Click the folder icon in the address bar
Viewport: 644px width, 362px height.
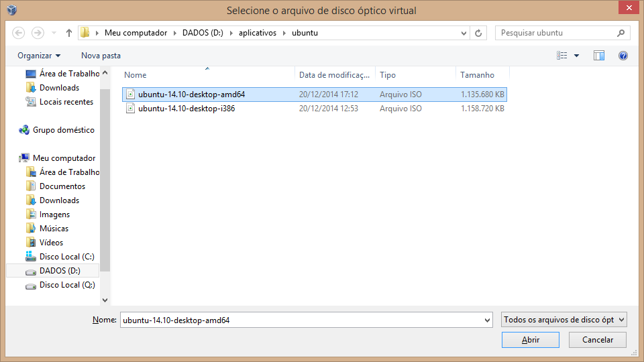tap(85, 32)
